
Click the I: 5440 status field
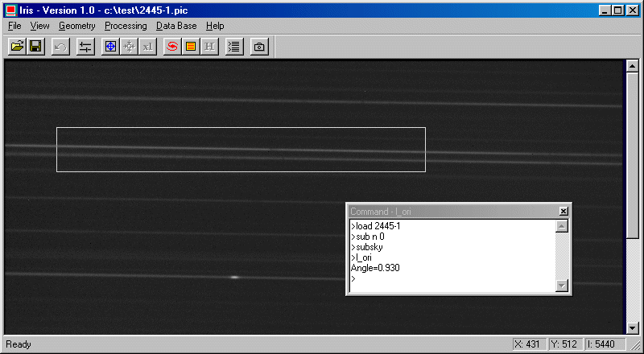[x=605, y=344]
